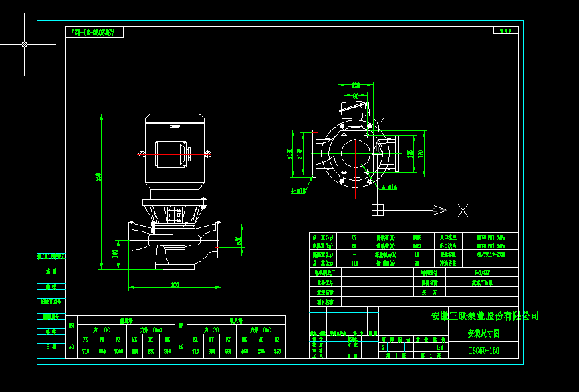The width and height of the screenshot is (579, 392).
Task: Select the red vertical centerline of the pump
Action: click(175, 199)
